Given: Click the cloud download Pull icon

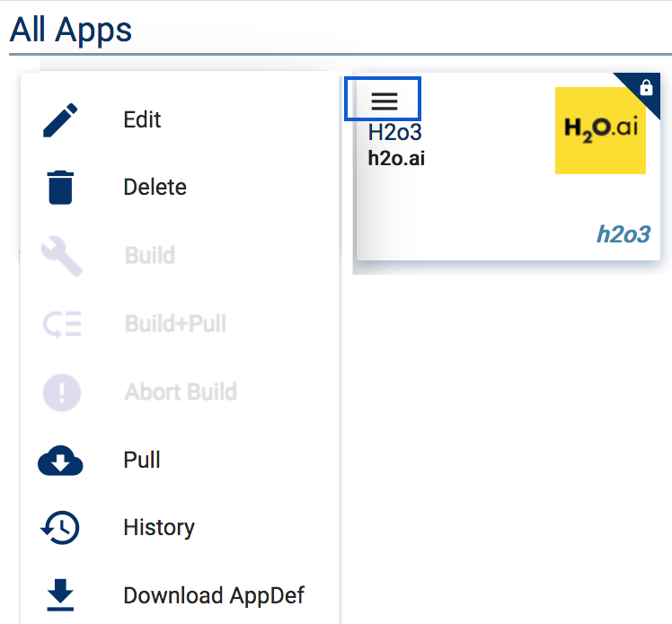Looking at the screenshot, I should pos(60,461).
